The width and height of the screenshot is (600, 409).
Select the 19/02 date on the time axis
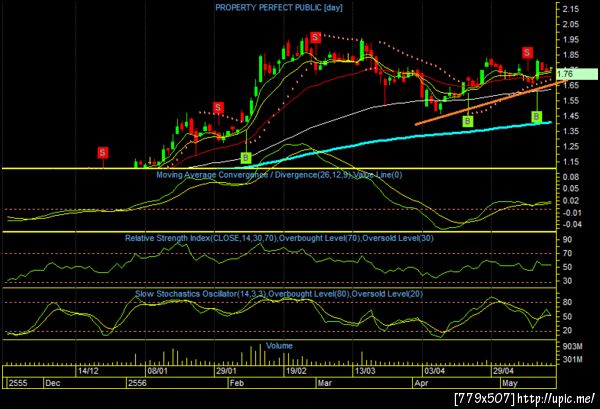click(296, 371)
